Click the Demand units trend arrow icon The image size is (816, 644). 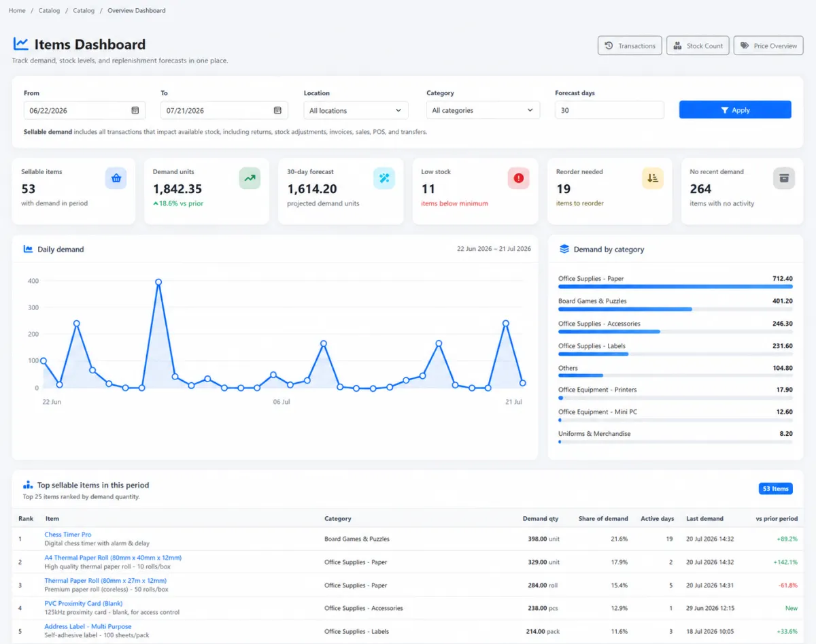(250, 178)
